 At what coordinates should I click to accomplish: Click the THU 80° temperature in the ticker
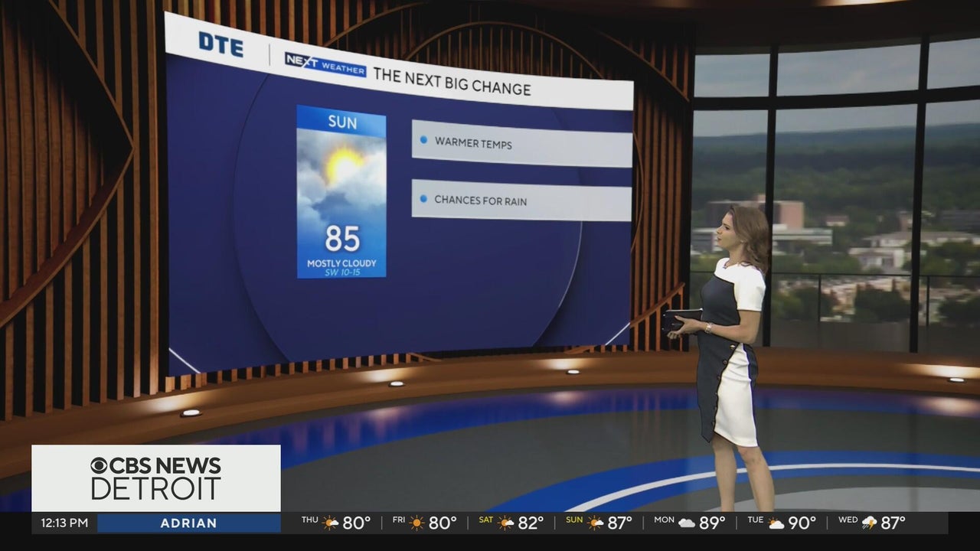356,523
